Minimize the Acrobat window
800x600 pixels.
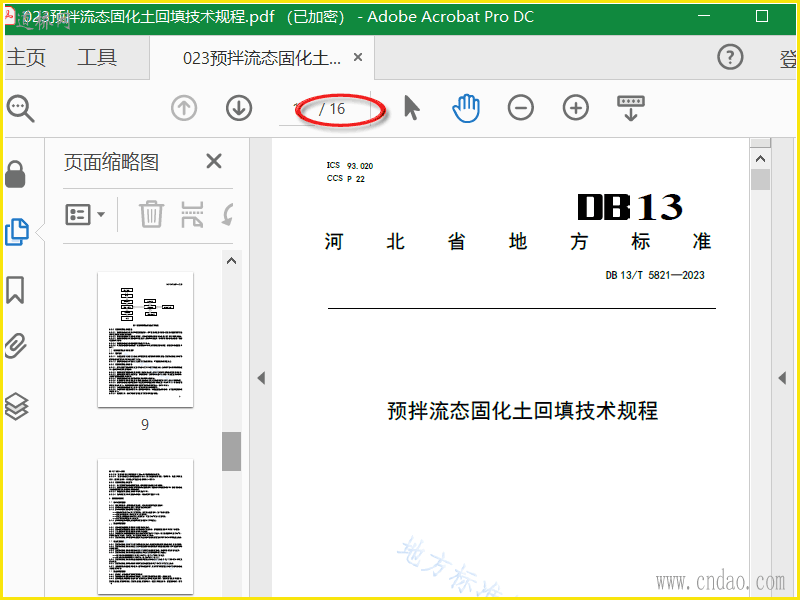704,16
